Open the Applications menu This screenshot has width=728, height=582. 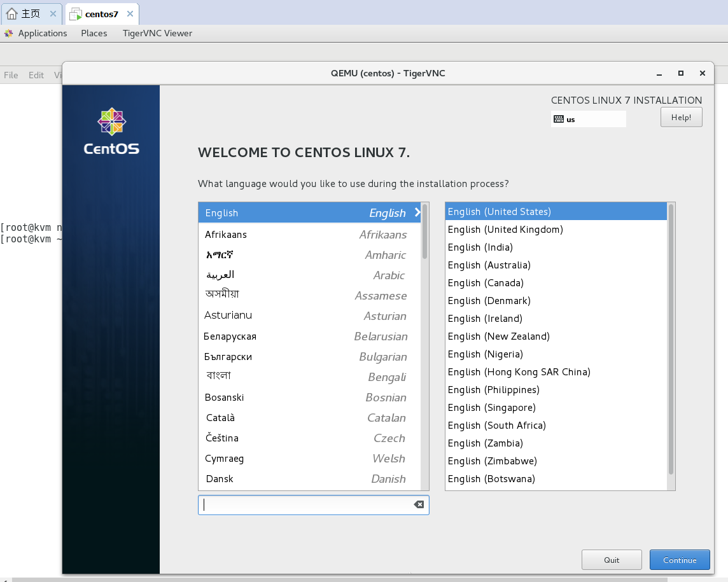click(42, 33)
